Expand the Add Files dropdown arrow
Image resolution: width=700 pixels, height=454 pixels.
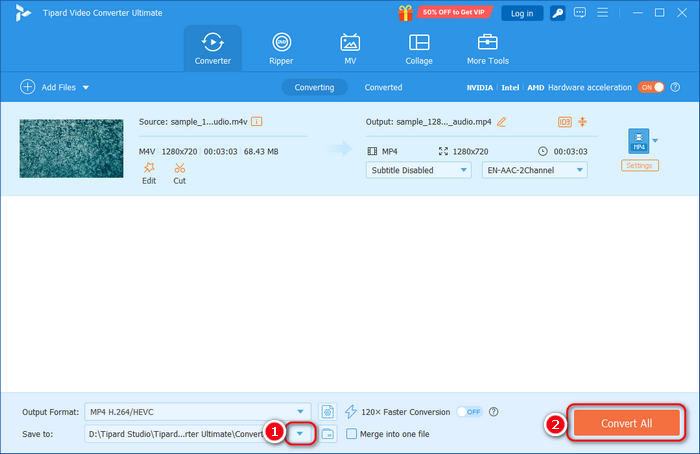point(86,87)
